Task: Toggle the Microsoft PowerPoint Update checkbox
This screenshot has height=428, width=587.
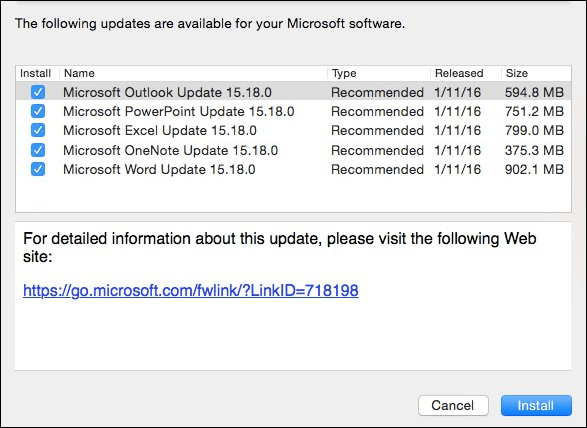Action: (38, 111)
